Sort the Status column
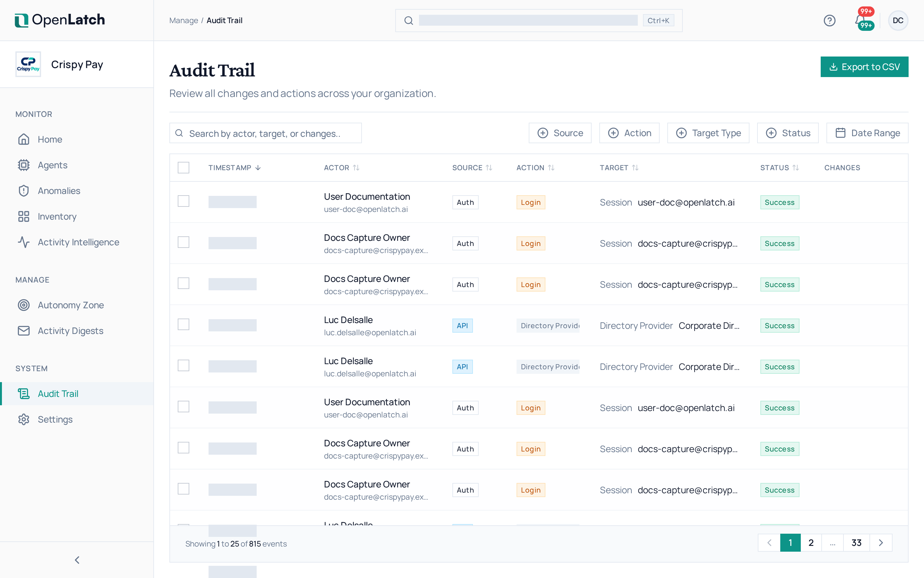Screen dimensions: 924x578 click(x=796, y=167)
